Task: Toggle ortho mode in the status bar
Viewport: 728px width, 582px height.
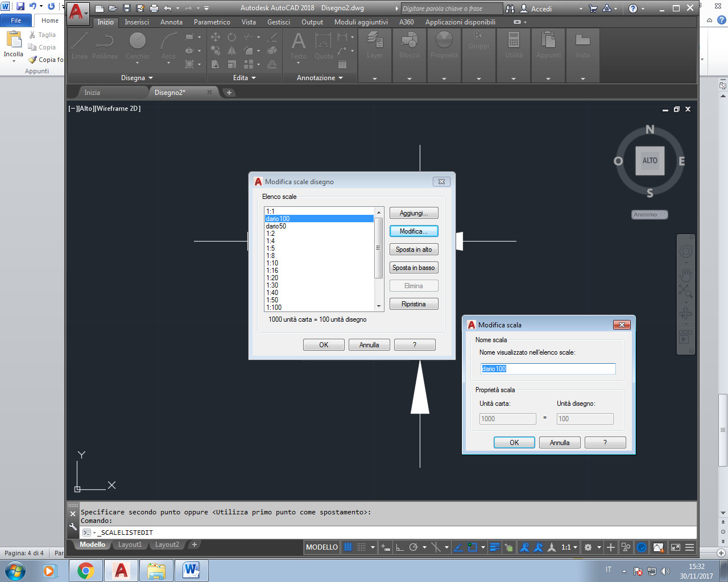Action: click(x=400, y=547)
